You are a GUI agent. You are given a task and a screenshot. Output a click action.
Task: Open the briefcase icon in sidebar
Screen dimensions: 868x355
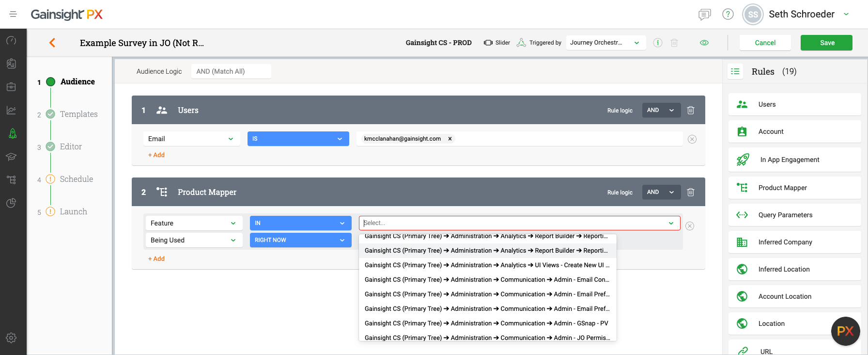(x=11, y=87)
